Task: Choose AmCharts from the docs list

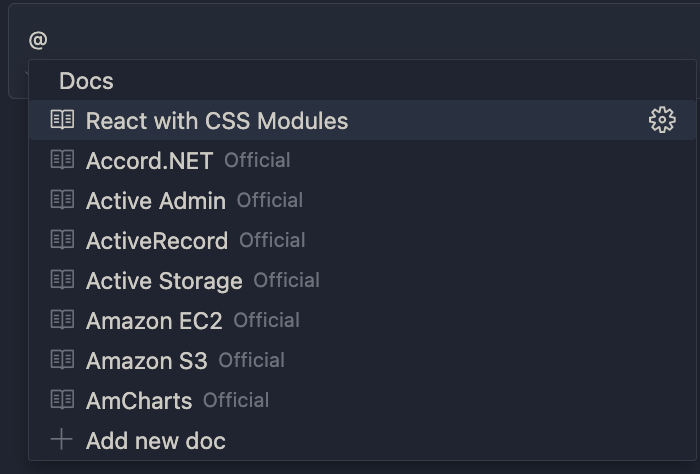Action: click(x=362, y=399)
